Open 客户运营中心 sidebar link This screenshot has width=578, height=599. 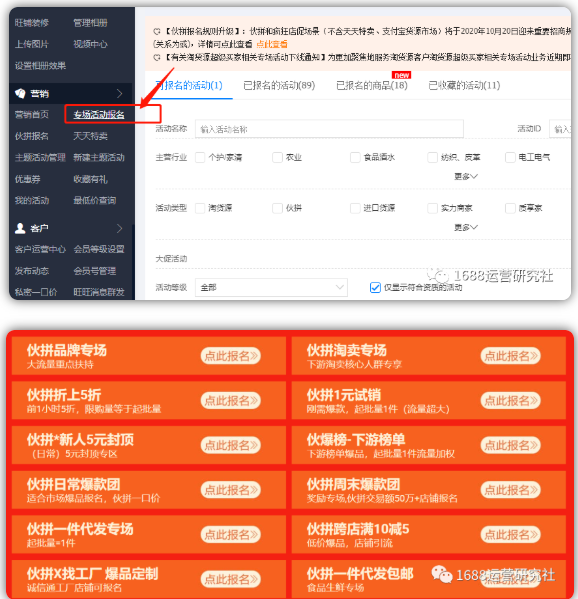click(x=40, y=249)
